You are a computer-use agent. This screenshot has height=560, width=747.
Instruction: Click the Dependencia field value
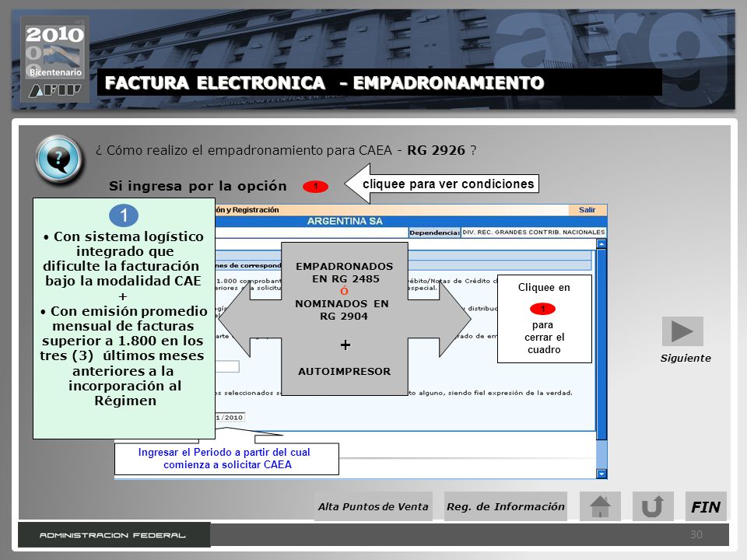534,233
